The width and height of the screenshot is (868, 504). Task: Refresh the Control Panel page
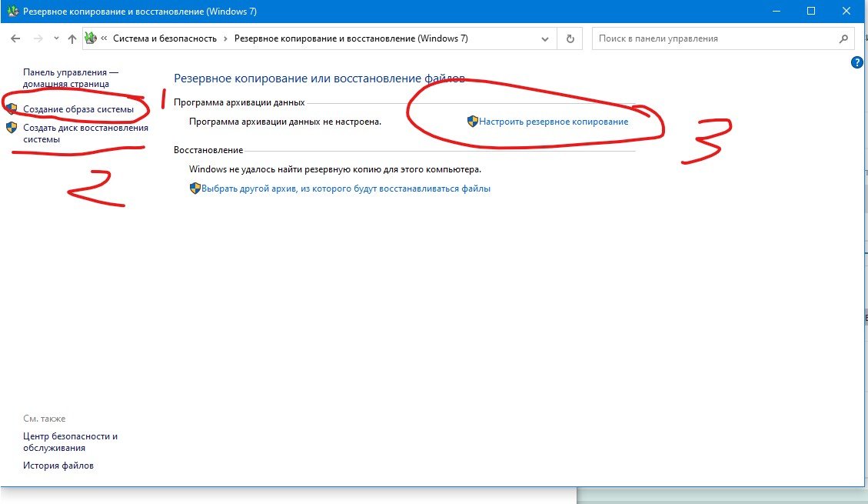[570, 38]
